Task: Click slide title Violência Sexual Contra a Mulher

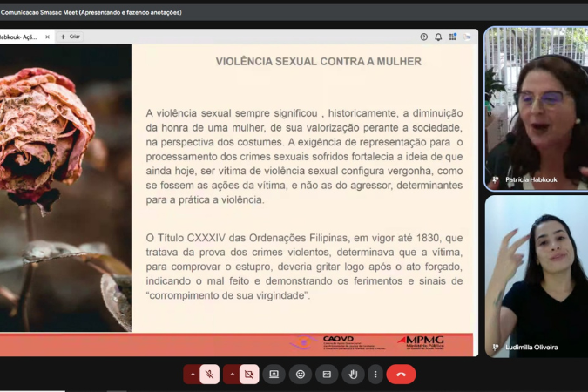Action: click(x=318, y=62)
